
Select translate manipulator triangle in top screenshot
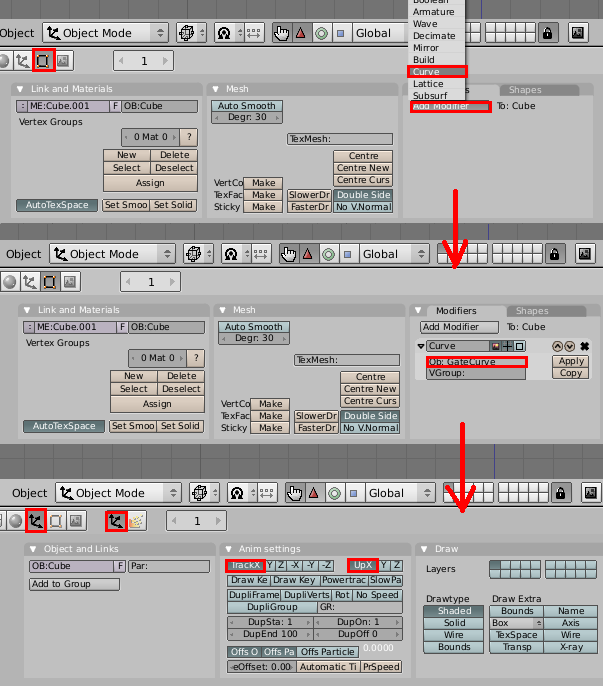click(x=301, y=33)
